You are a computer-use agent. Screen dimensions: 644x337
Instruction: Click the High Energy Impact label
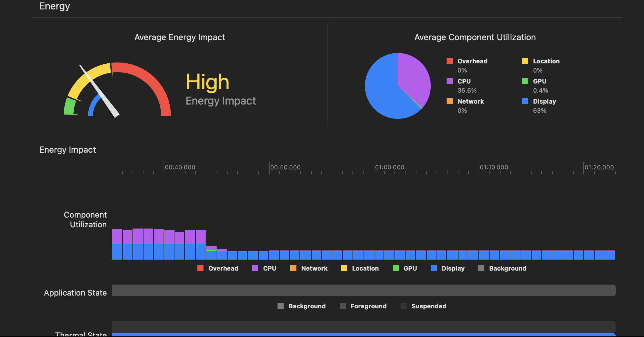click(x=207, y=82)
